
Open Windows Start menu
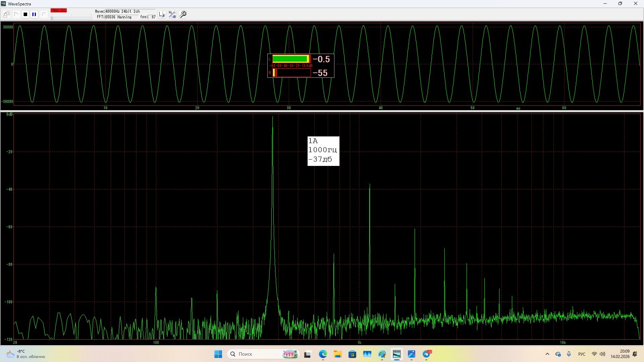(x=218, y=354)
